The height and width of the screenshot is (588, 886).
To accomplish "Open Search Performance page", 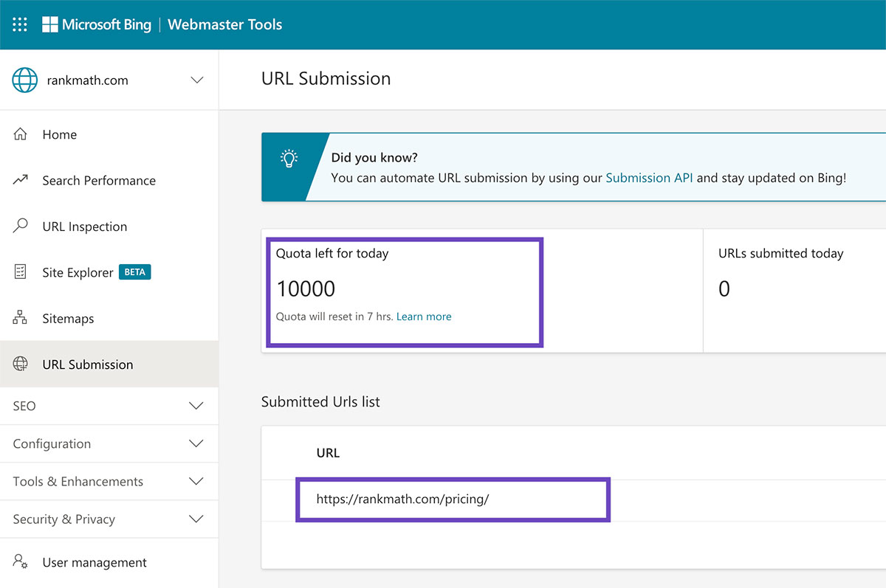I will [x=109, y=180].
